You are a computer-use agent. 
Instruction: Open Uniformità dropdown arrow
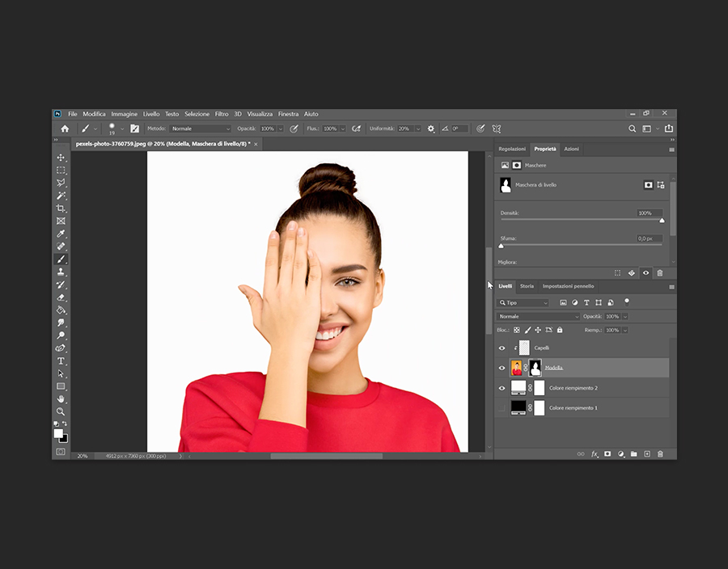click(x=418, y=129)
